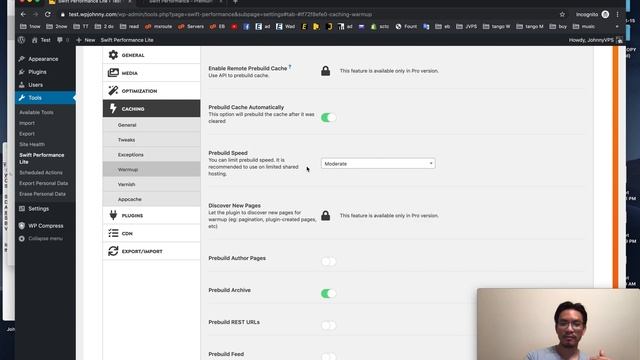Open the Media section icon
The image size is (640, 360).
coord(113,73)
